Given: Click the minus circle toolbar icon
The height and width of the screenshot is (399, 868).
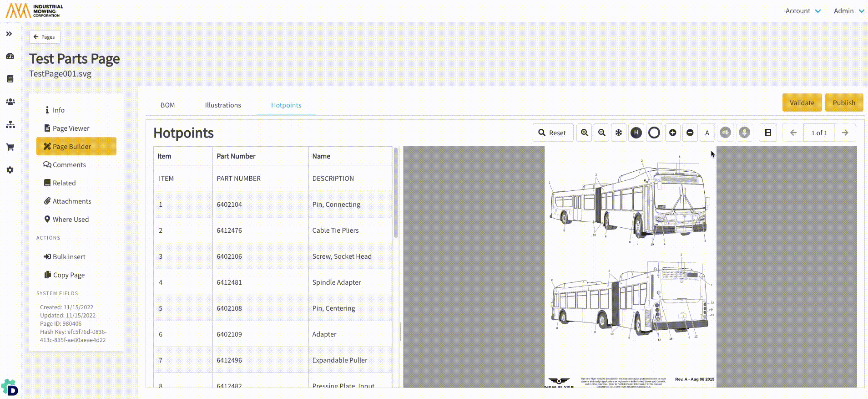Looking at the screenshot, I should [x=690, y=133].
